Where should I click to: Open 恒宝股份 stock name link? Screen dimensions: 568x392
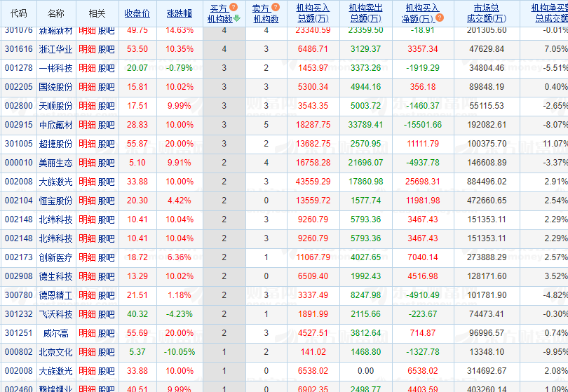pyautogui.click(x=56, y=201)
